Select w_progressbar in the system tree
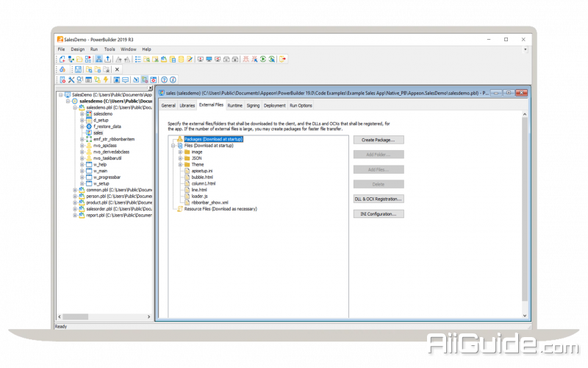Image resolution: width=588 pixels, height=368 pixels. pyautogui.click(x=107, y=177)
